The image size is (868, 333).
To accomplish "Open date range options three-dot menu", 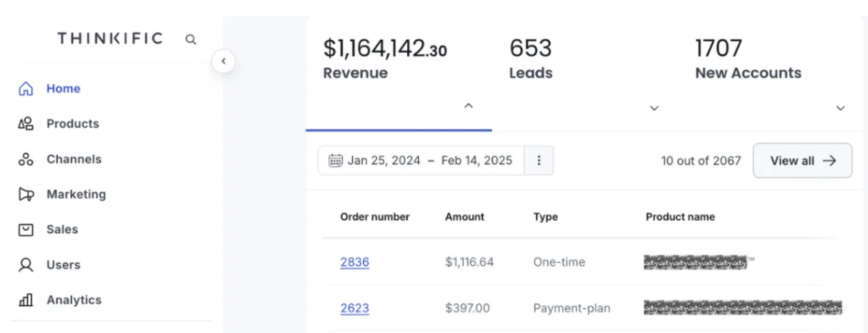I will pos(539,161).
